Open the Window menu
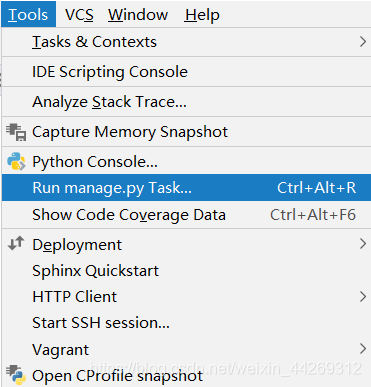This screenshot has height=387, width=371. click(138, 15)
